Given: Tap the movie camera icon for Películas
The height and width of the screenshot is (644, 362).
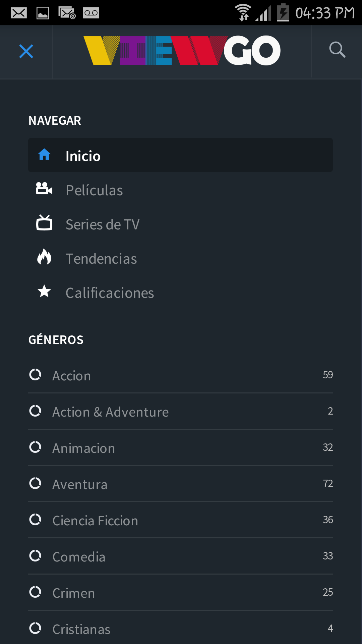Looking at the screenshot, I should pyautogui.click(x=44, y=189).
